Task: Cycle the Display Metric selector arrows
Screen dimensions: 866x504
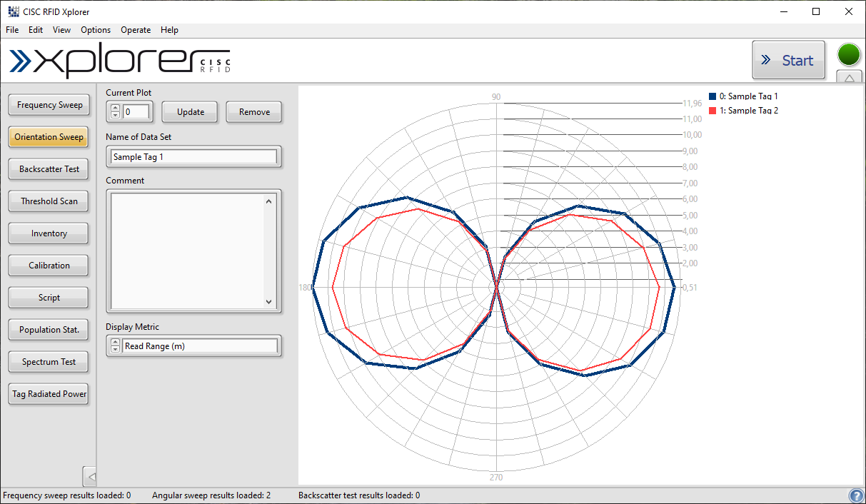Action: pyautogui.click(x=116, y=346)
